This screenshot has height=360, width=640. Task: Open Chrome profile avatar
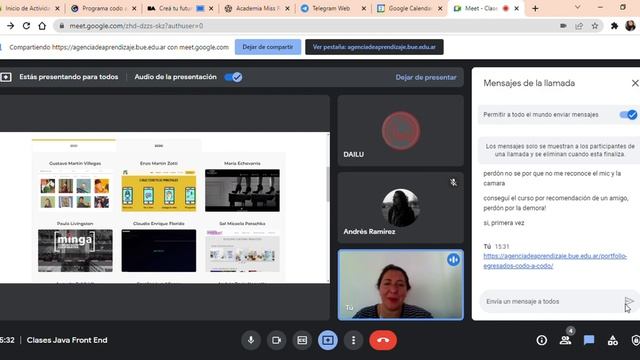tap(630, 26)
